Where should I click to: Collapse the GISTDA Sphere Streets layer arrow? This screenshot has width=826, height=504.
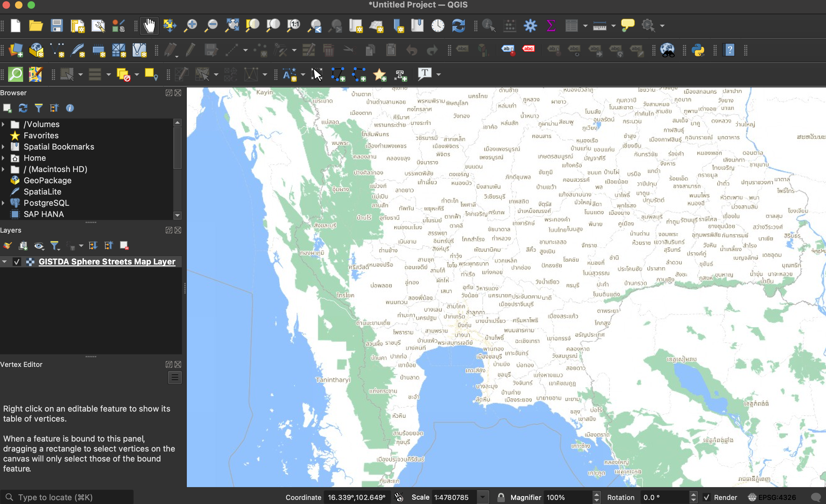coord(4,262)
